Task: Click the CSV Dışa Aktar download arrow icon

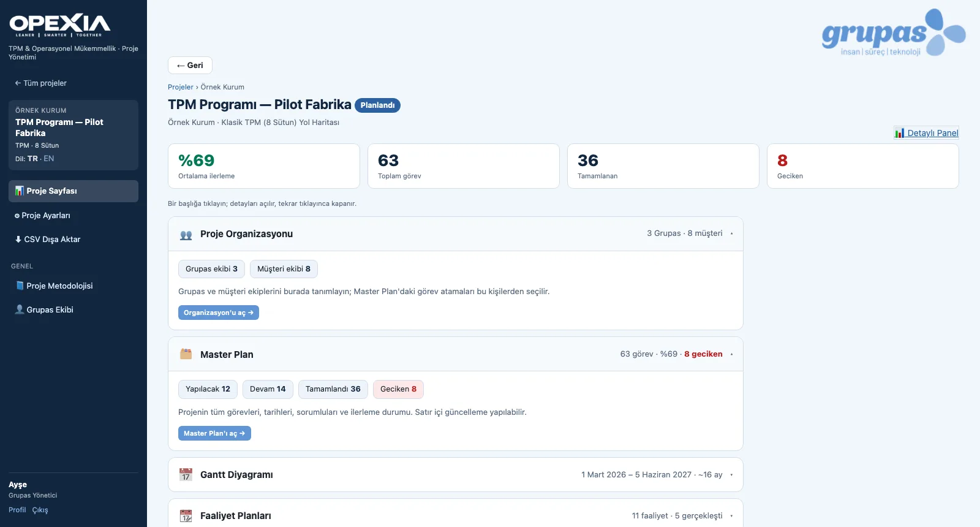Action: pos(18,240)
